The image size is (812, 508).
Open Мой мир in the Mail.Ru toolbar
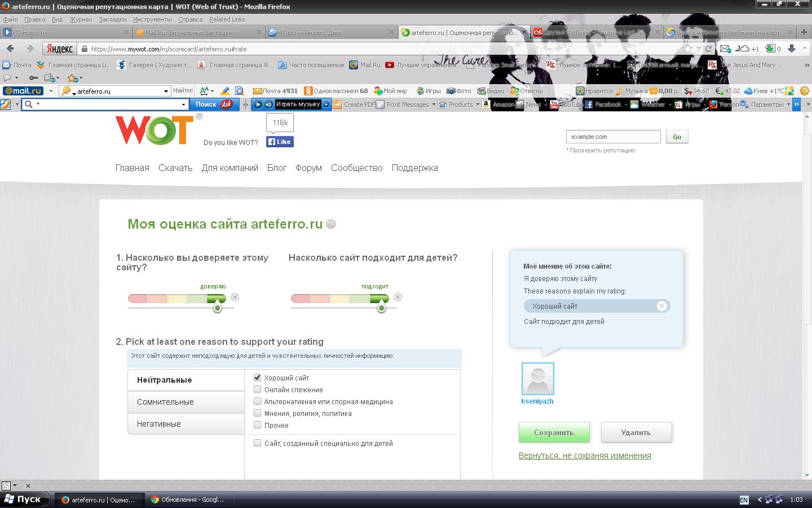point(390,91)
